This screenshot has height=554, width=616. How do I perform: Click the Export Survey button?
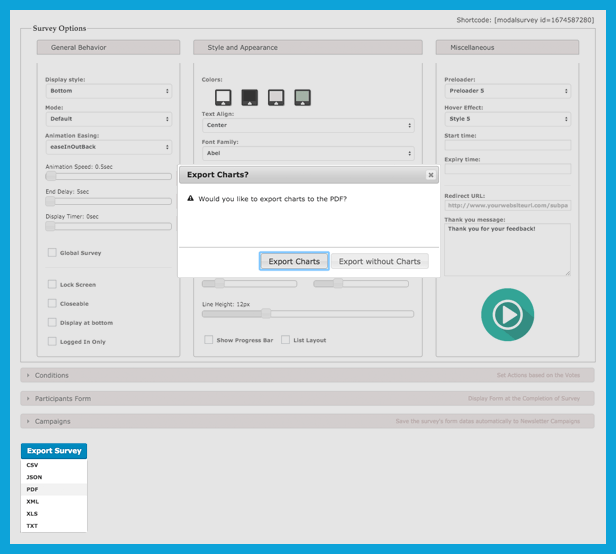(54, 451)
